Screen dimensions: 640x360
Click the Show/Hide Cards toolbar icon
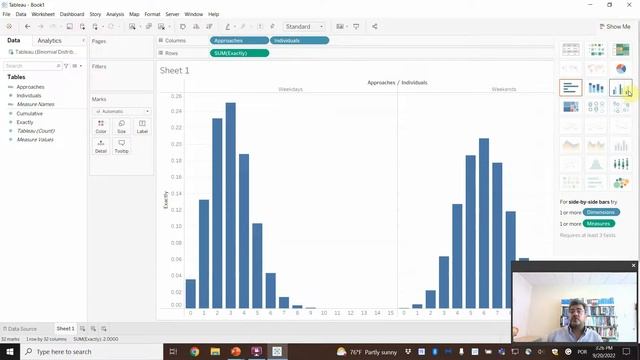coord(340,27)
